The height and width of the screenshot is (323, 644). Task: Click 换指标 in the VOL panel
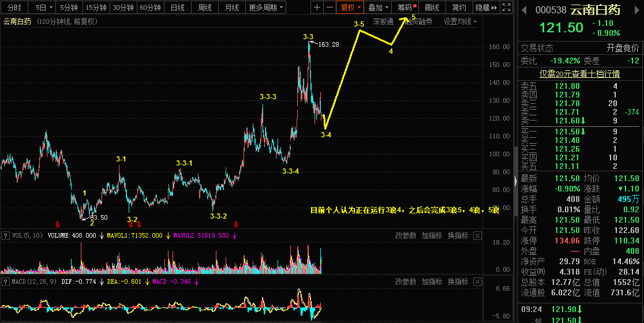[458, 235]
